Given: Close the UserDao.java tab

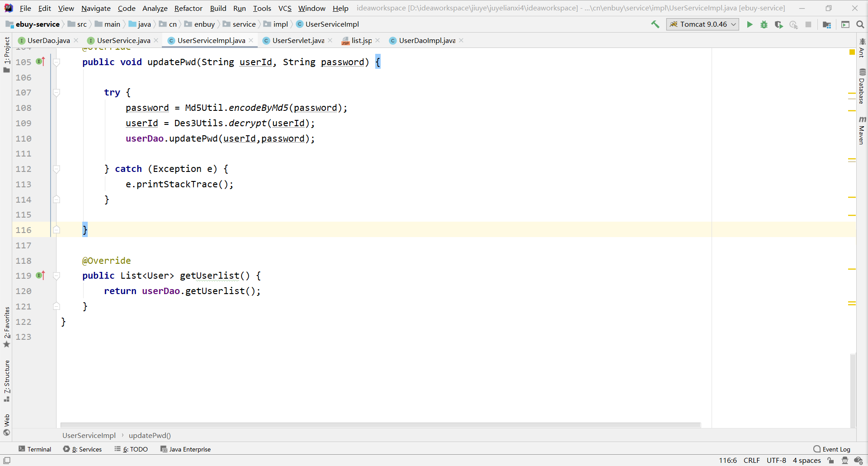Looking at the screenshot, I should 76,41.
